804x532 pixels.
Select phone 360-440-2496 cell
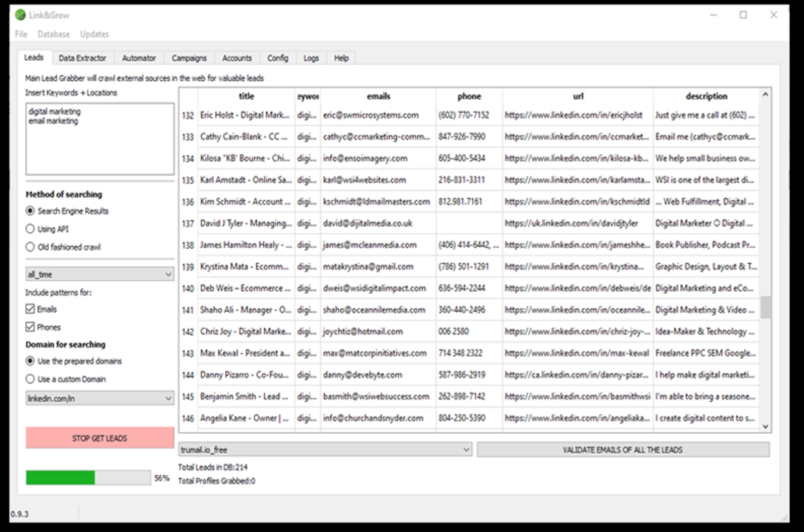click(x=469, y=310)
